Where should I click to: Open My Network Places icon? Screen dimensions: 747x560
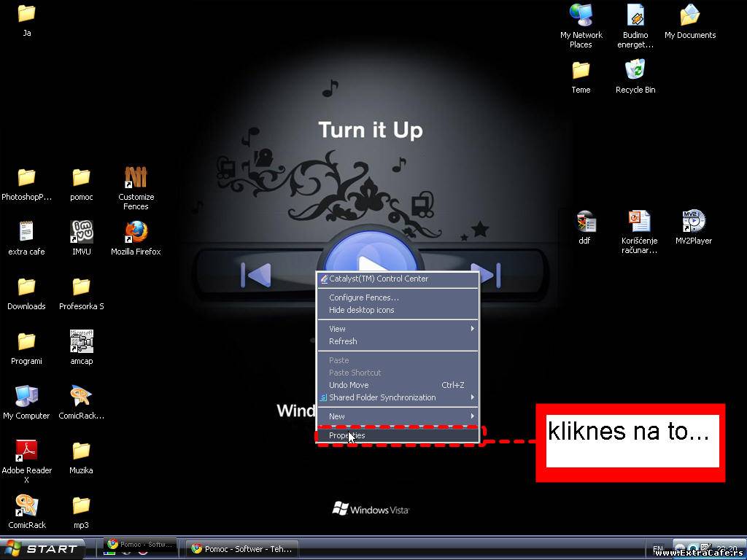click(581, 16)
